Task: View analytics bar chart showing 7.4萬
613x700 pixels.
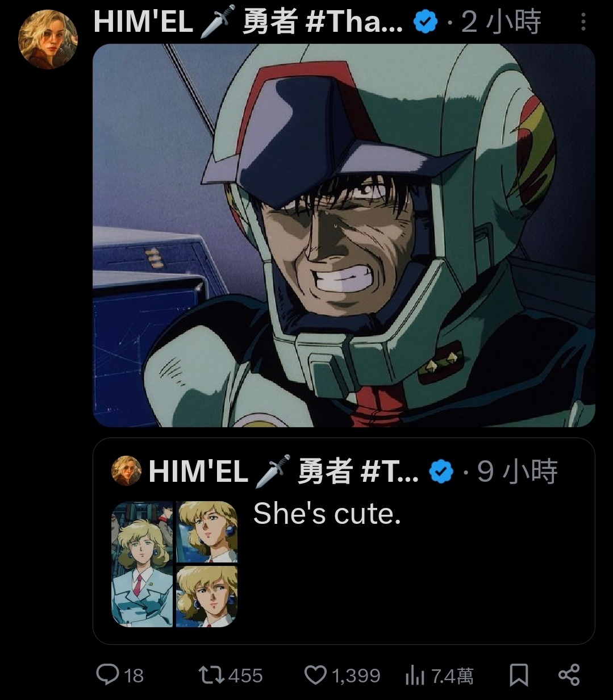Action: pos(415,675)
